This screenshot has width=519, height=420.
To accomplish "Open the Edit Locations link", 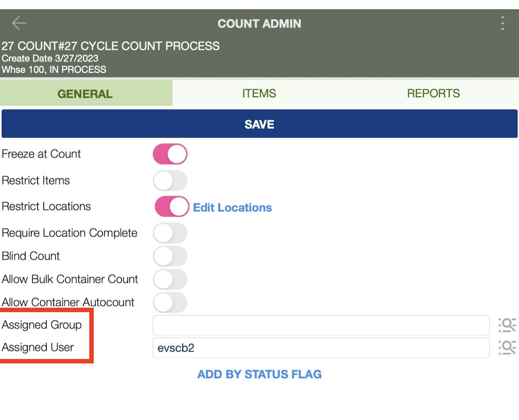I will pos(233,207).
